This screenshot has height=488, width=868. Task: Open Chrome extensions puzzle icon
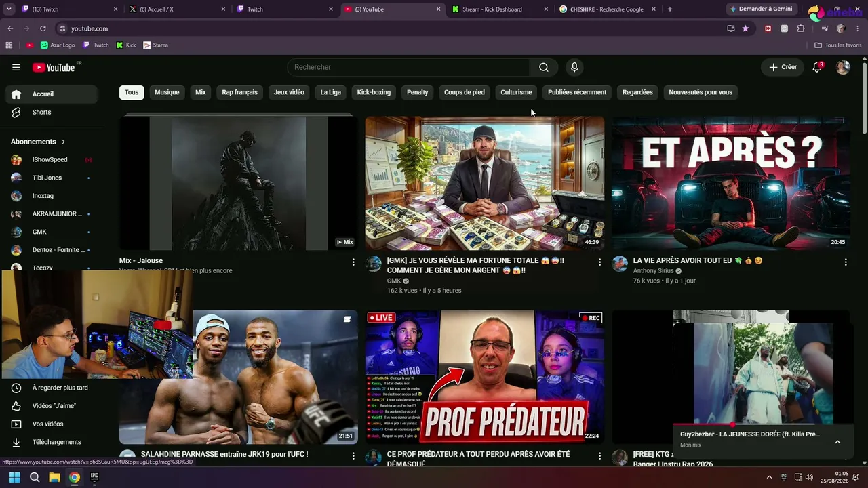[x=801, y=28]
